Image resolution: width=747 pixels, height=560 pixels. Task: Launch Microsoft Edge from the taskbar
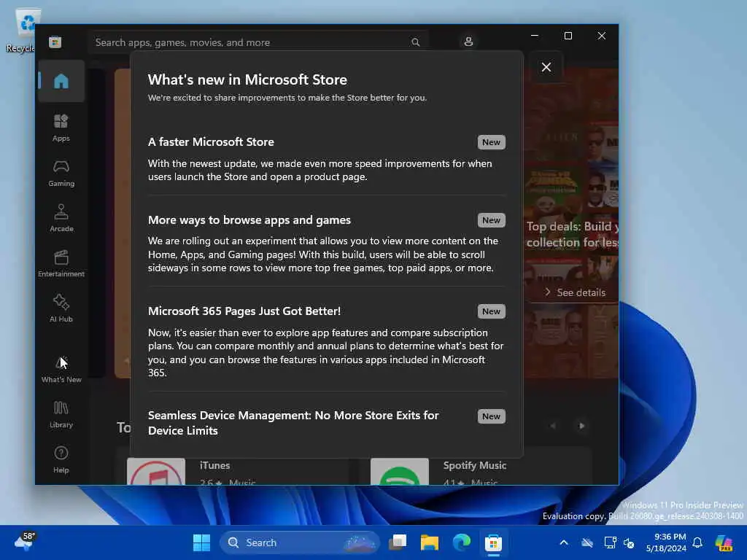pos(461,542)
